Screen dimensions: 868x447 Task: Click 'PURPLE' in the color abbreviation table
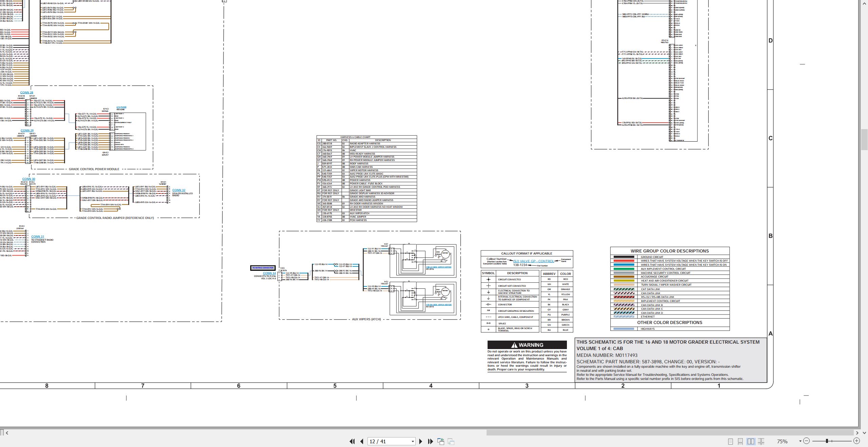566,315
